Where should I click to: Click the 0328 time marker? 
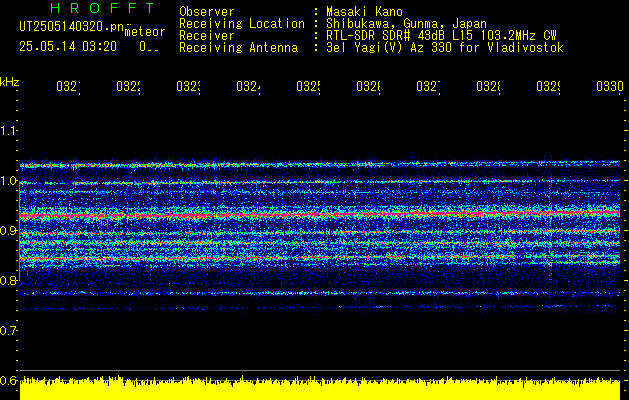tap(489, 87)
